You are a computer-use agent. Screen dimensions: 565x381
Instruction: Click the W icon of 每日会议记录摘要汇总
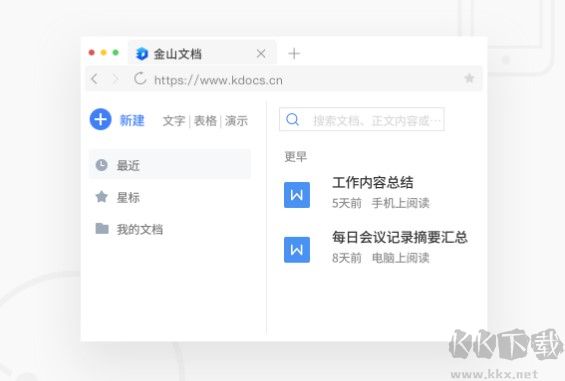(x=297, y=250)
